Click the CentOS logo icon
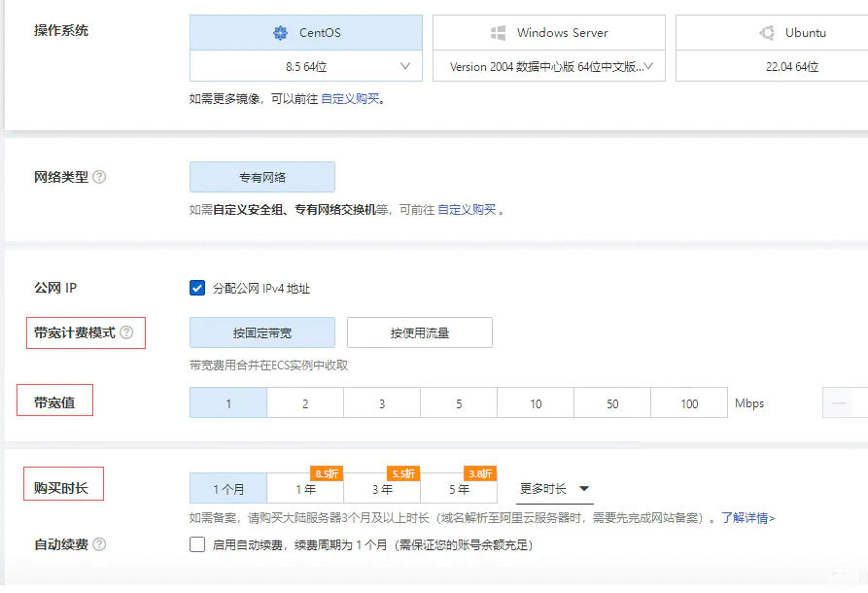The image size is (868, 593). 281,33
